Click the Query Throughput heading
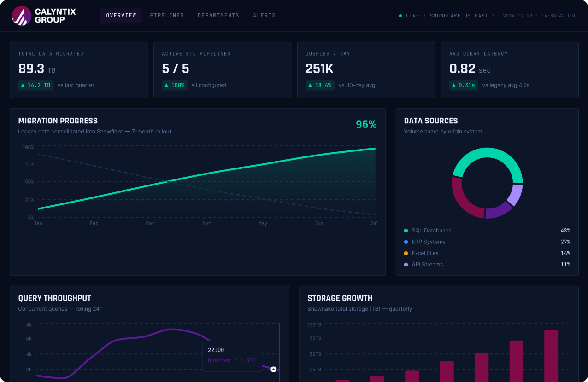This screenshot has width=588, height=382. 55,298
